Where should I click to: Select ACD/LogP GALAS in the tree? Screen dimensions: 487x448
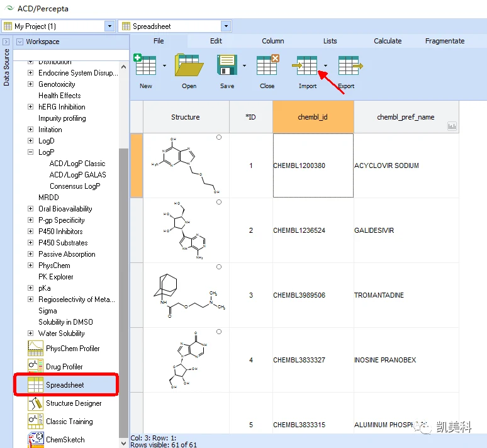77,174
